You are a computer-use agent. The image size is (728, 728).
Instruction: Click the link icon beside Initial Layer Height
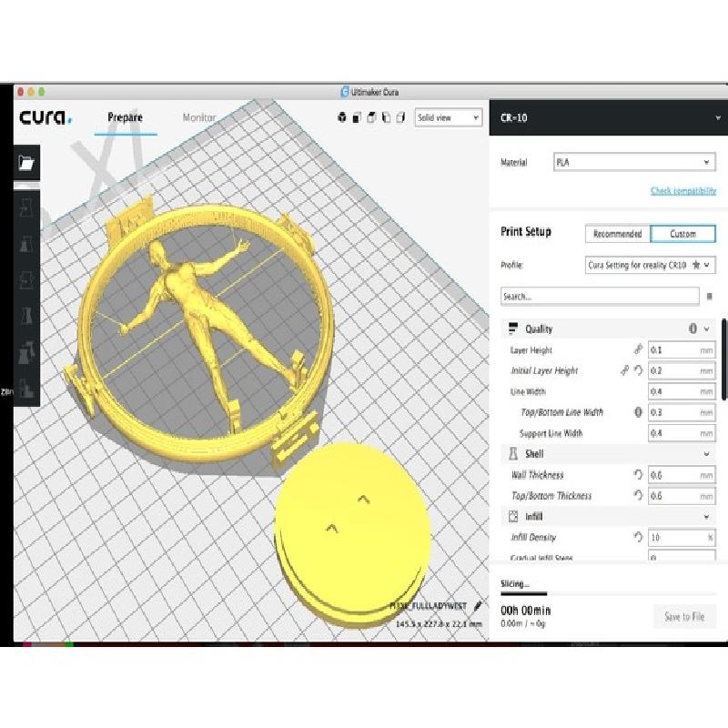pyautogui.click(x=625, y=370)
